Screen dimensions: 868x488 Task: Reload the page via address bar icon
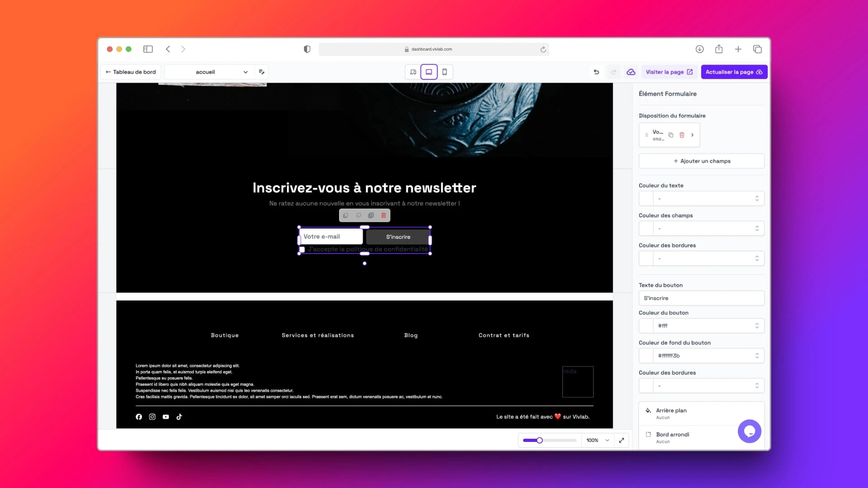[543, 49]
